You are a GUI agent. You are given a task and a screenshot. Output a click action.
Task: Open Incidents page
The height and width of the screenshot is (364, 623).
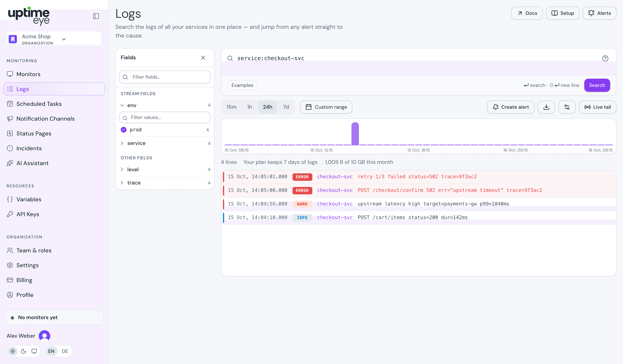pos(54,148)
